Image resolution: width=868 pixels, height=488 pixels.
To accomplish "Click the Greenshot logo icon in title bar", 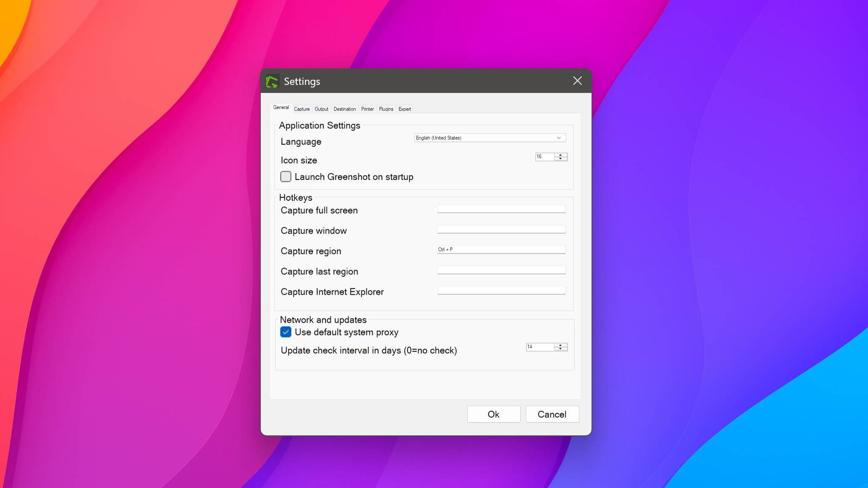I will (x=272, y=81).
